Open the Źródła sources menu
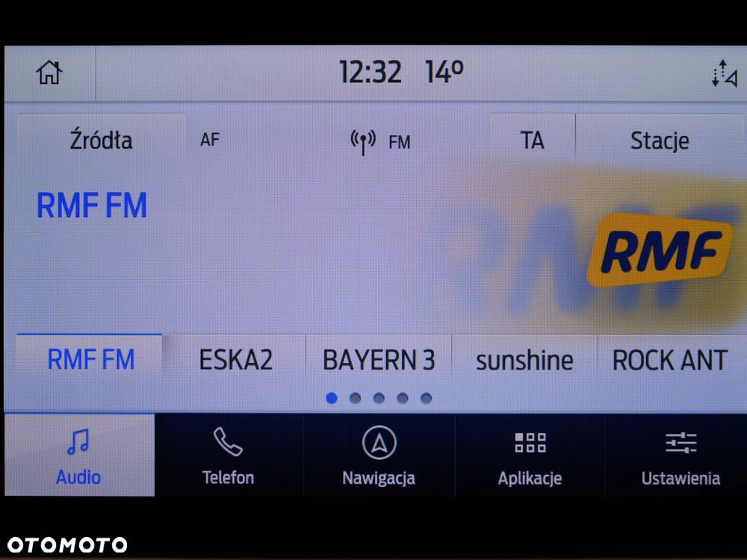This screenshot has width=747, height=560. point(101,140)
